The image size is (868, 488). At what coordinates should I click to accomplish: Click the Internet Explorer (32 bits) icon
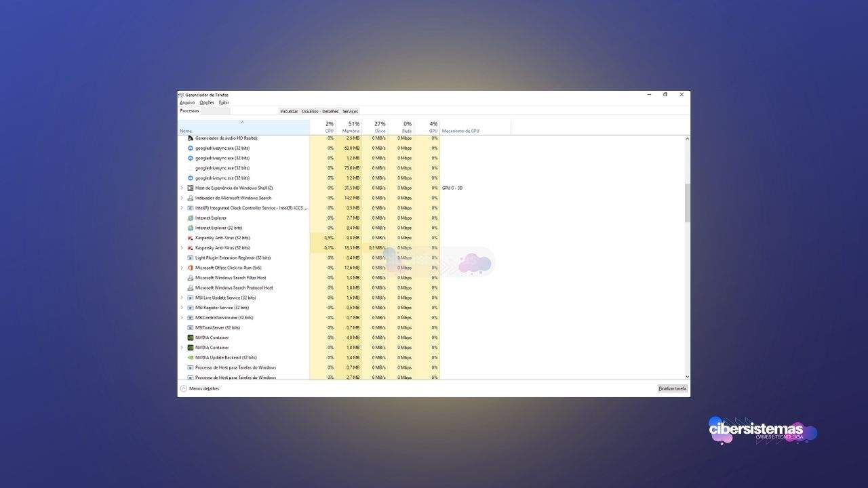point(191,228)
